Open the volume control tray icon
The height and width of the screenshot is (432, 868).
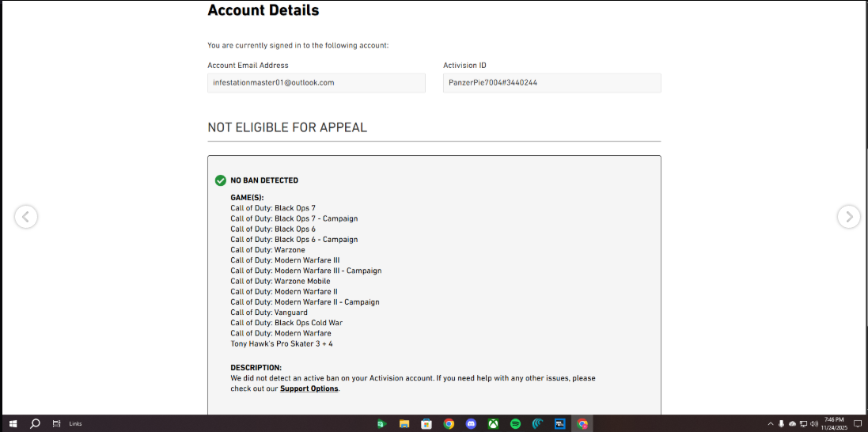pyautogui.click(x=814, y=424)
